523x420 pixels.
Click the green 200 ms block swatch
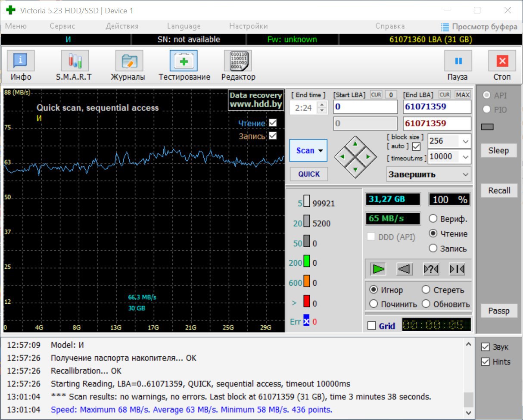(307, 261)
